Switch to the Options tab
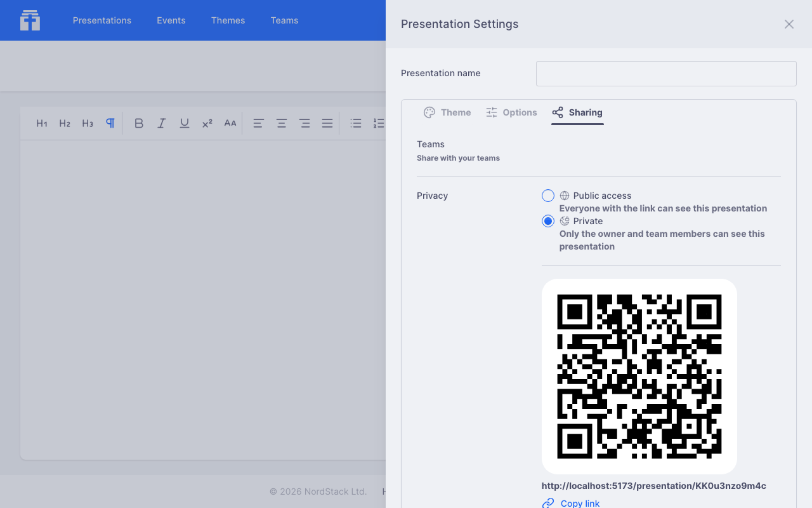The width and height of the screenshot is (812, 508). coord(511,112)
